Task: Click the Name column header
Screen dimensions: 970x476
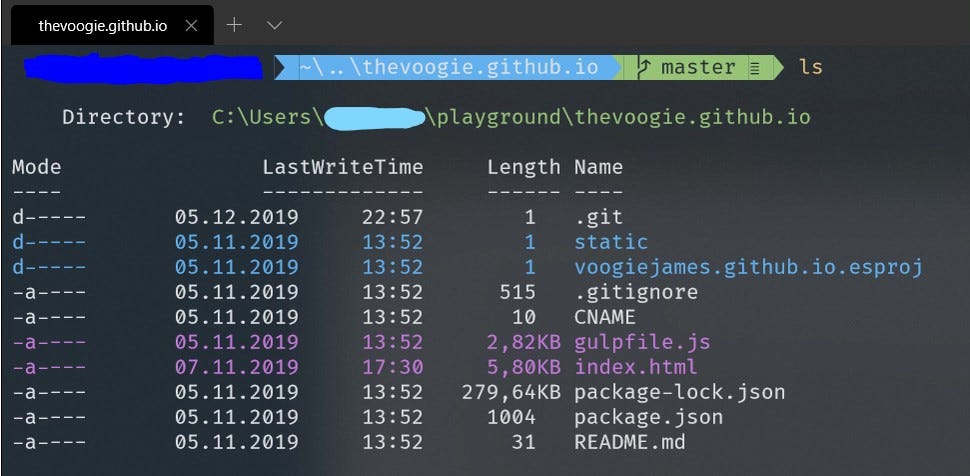Action: pyautogui.click(x=598, y=167)
